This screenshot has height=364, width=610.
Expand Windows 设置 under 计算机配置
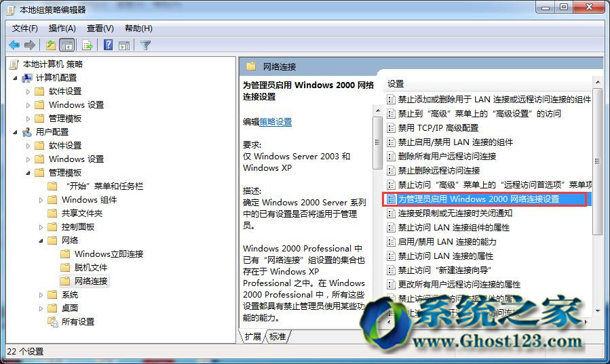pyautogui.click(x=28, y=105)
